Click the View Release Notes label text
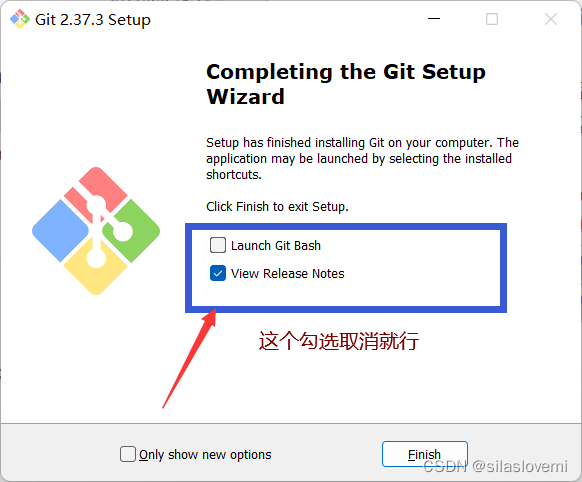Viewport: 582px width, 482px height. pos(288,274)
